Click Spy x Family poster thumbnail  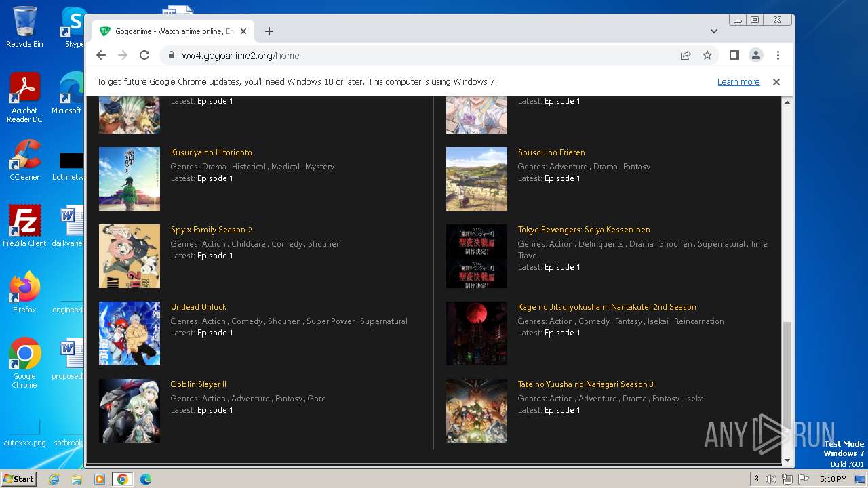tap(130, 256)
